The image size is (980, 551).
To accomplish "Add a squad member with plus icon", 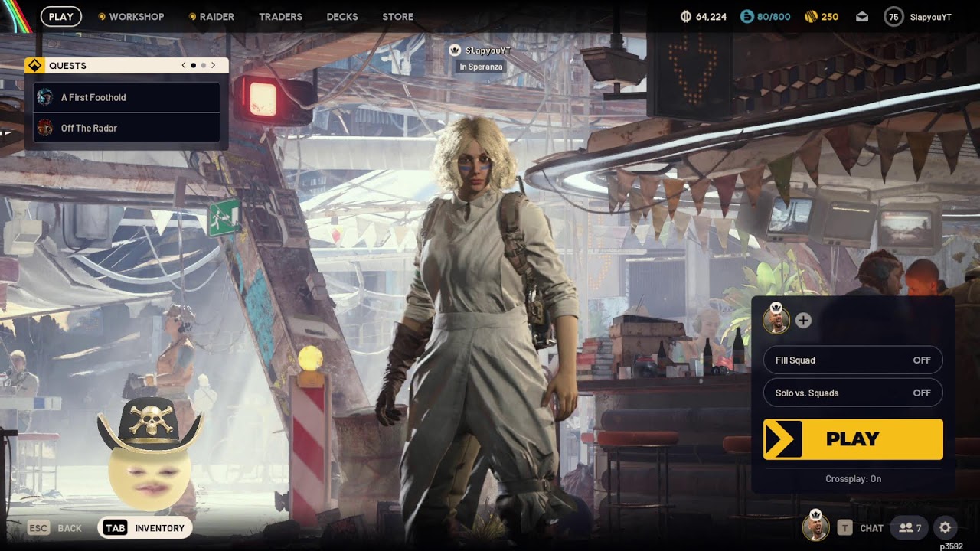I will [803, 321].
